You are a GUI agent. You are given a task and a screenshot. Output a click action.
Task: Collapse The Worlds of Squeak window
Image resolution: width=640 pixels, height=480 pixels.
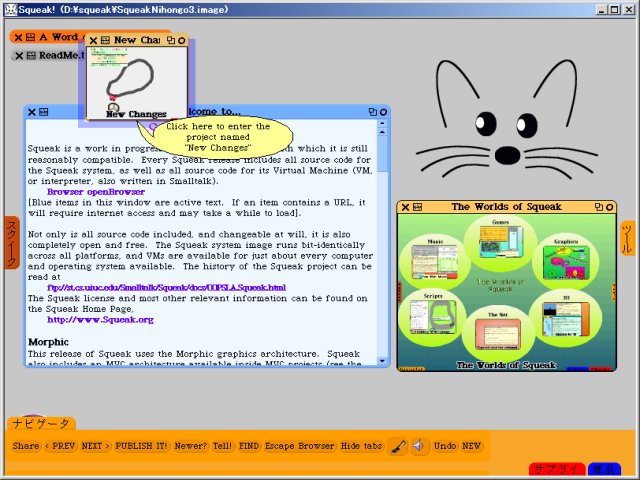click(x=609, y=207)
